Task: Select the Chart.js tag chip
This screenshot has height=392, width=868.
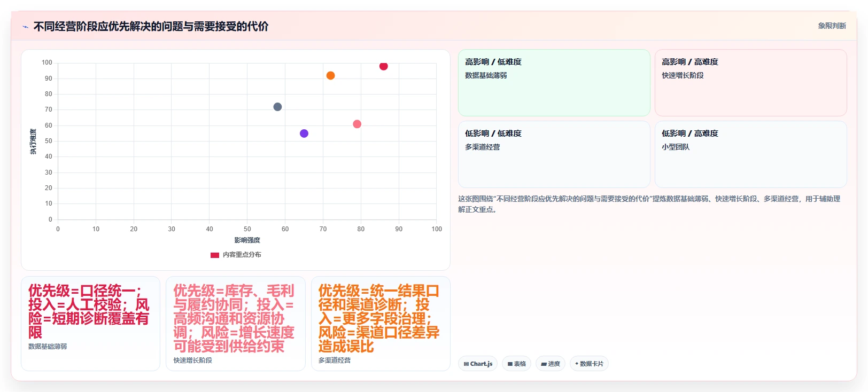Action: pyautogui.click(x=478, y=364)
